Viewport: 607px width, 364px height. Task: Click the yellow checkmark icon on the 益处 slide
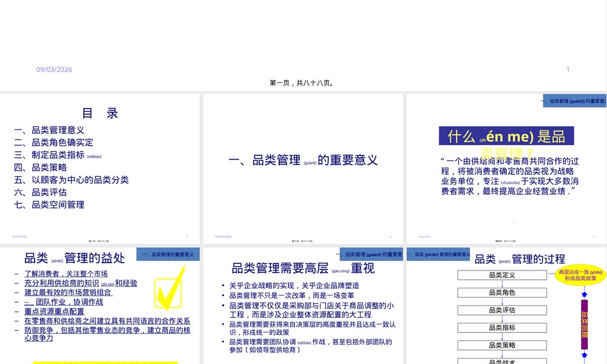169,288
